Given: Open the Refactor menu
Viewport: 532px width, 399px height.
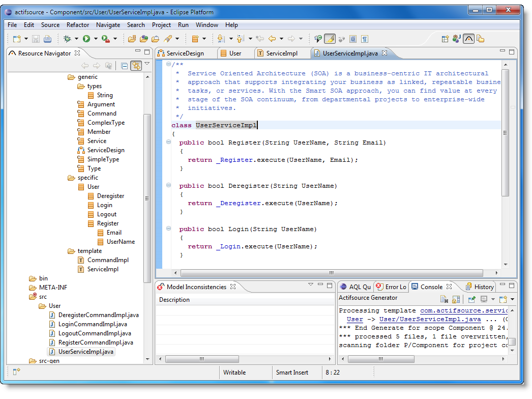Looking at the screenshot, I should [x=78, y=24].
